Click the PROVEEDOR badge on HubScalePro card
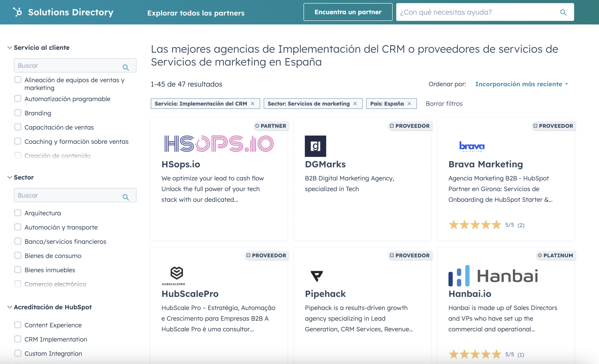The image size is (599, 364). click(x=267, y=256)
